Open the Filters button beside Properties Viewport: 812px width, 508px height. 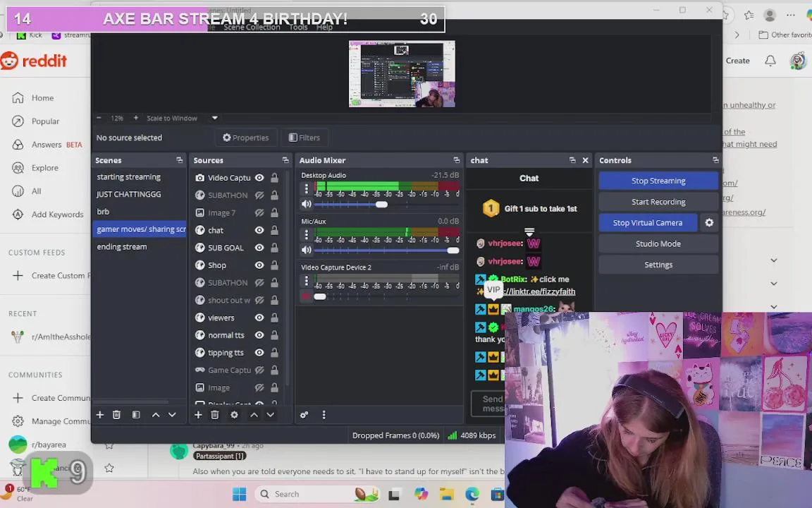pos(304,138)
